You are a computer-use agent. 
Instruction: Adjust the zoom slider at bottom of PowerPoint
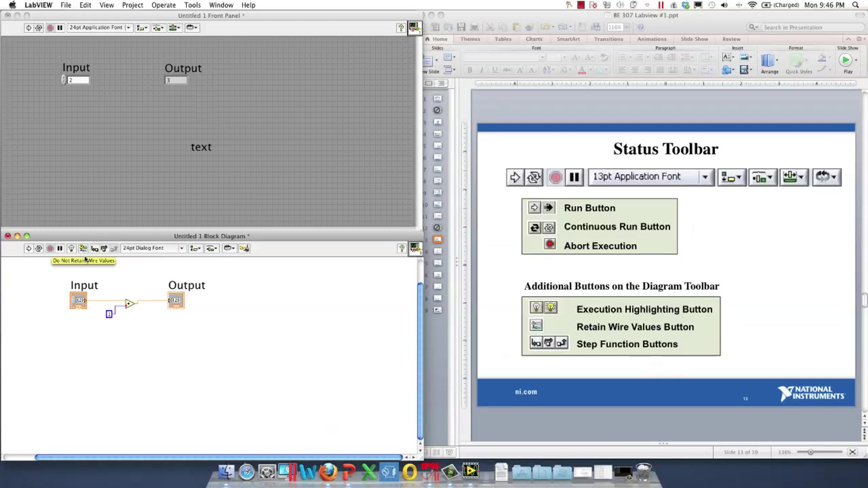810,452
